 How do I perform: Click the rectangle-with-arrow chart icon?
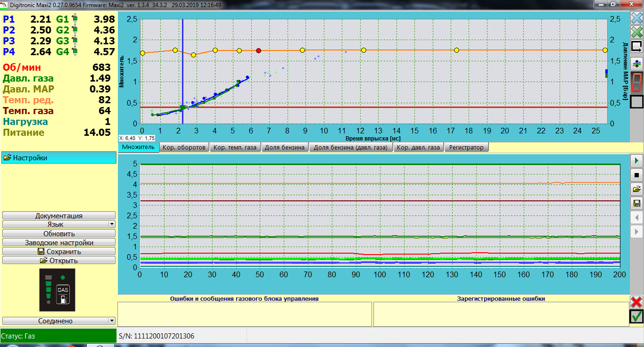click(637, 46)
